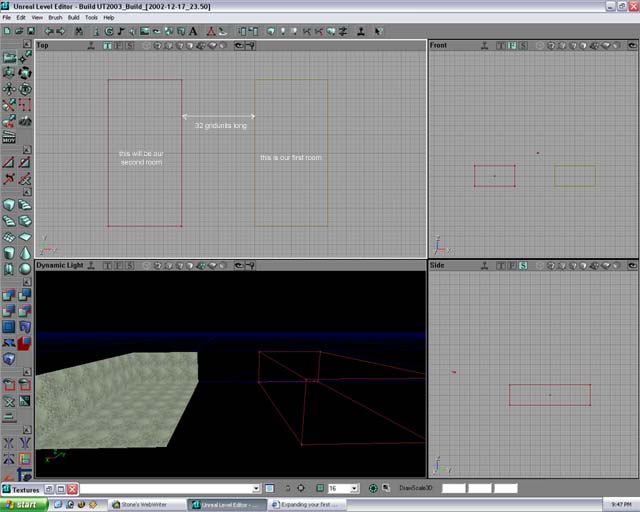
Task: Maximize the docked Textures browser
Action: tap(60, 489)
